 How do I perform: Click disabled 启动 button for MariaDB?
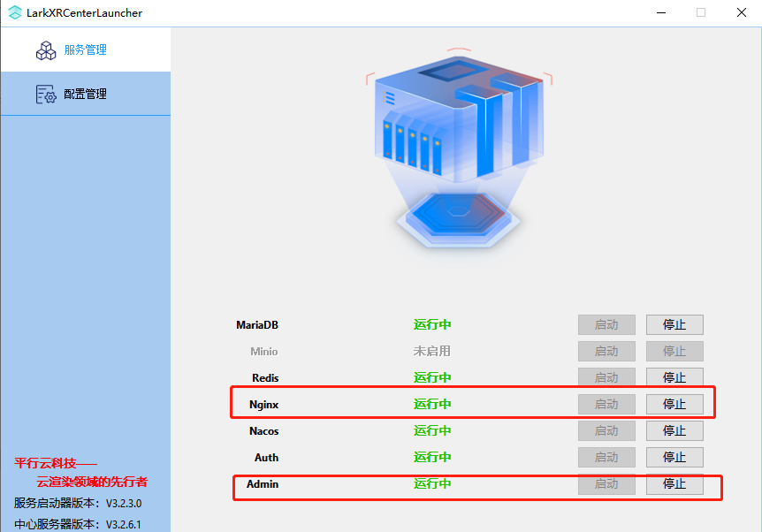[x=606, y=324]
